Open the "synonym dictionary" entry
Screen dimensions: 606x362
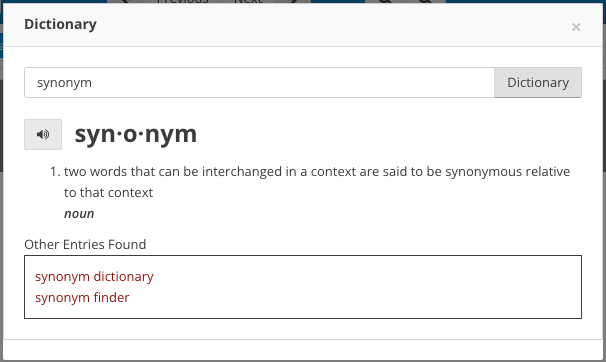point(94,277)
